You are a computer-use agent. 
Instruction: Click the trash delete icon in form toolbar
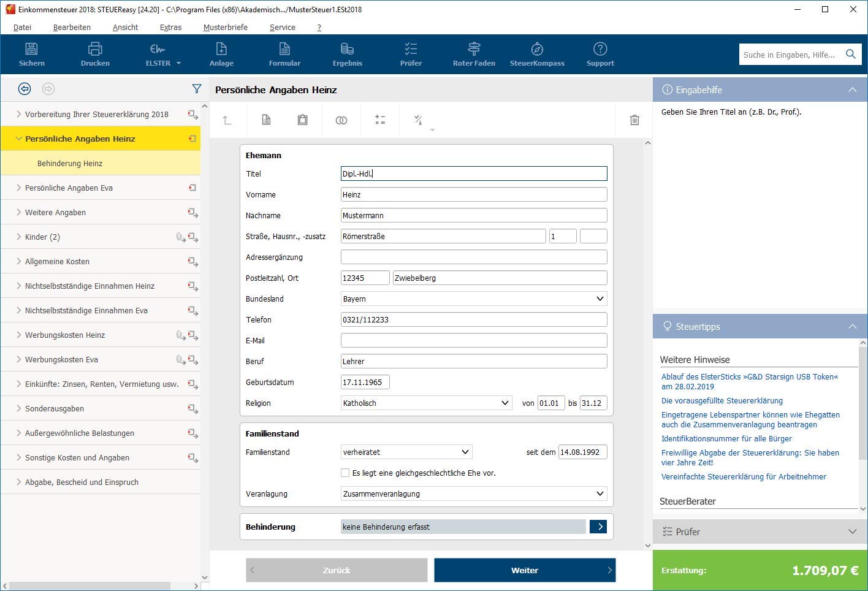[x=634, y=120]
